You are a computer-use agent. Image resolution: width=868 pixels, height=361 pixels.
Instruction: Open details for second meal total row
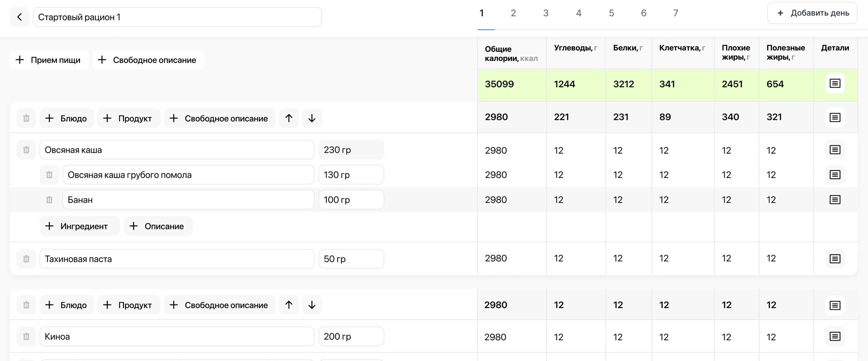click(835, 306)
